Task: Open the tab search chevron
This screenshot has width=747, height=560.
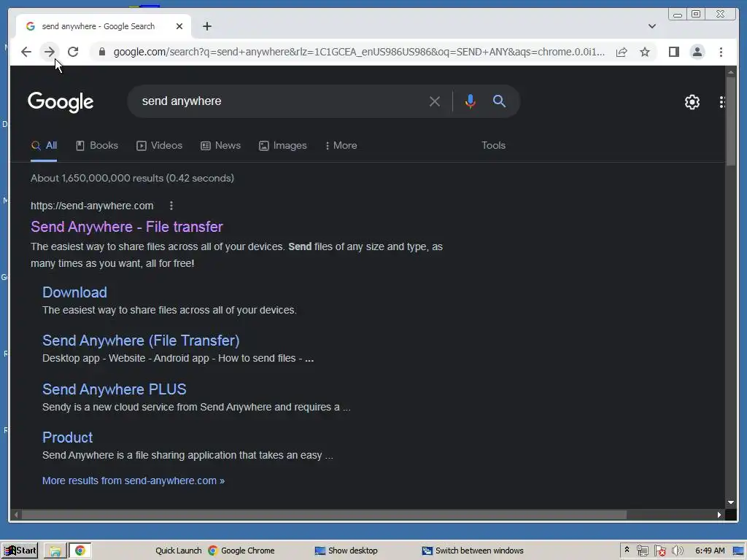Action: click(x=652, y=26)
